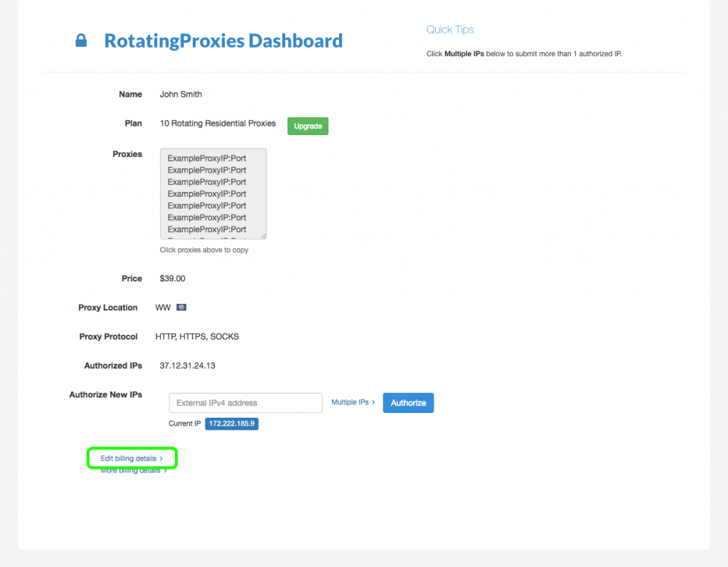
Task: Focus the External IPv4 address field
Action: coord(245,403)
